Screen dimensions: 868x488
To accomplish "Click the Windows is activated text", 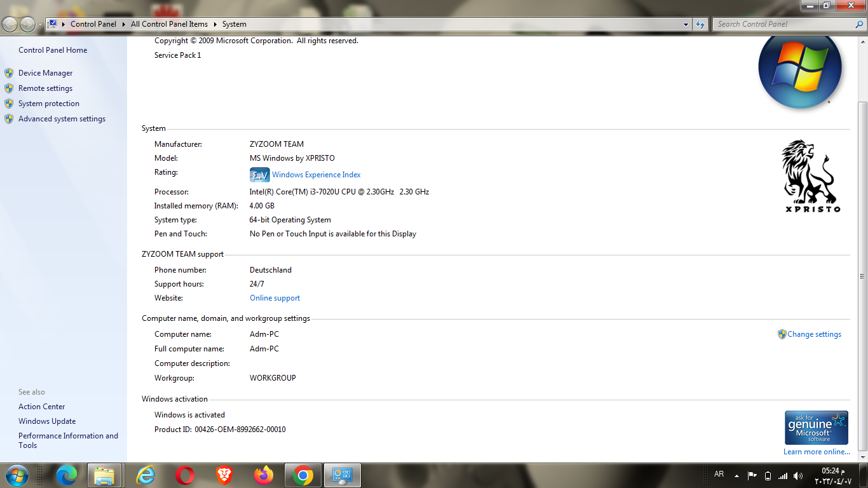I will pos(189,415).
